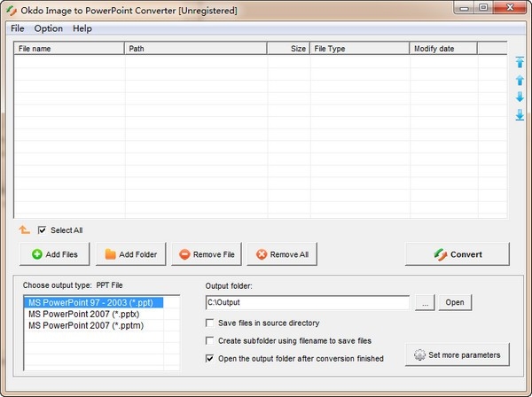Image resolution: width=532 pixels, height=397 pixels.
Task: Move selected file to top of list
Action: [520, 62]
